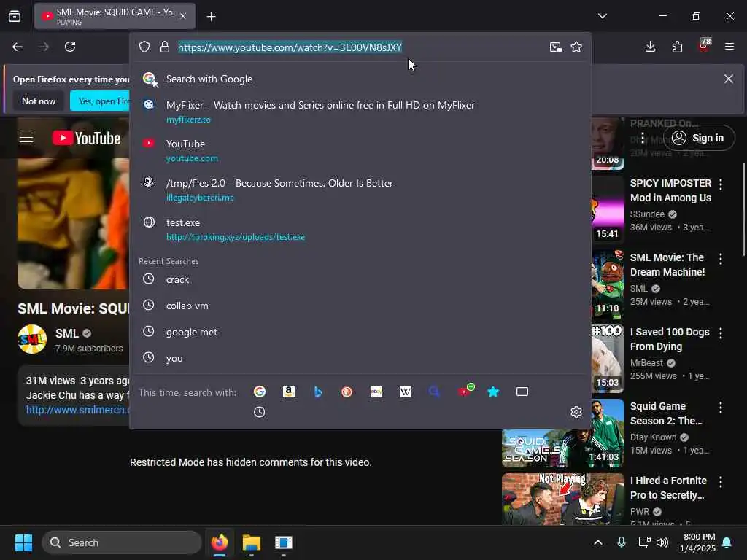Open Squid Game Season 2 video thumbnail

point(563,434)
